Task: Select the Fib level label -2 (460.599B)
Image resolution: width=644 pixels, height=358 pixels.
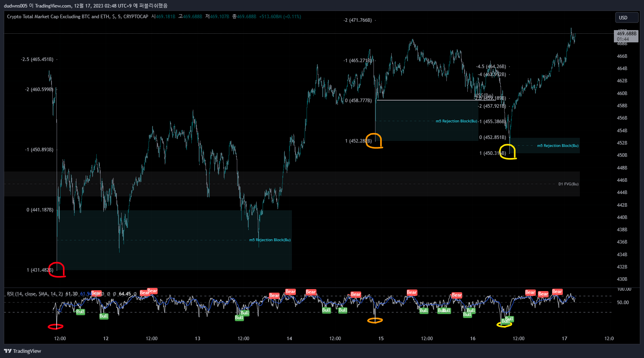Action: 39,89
